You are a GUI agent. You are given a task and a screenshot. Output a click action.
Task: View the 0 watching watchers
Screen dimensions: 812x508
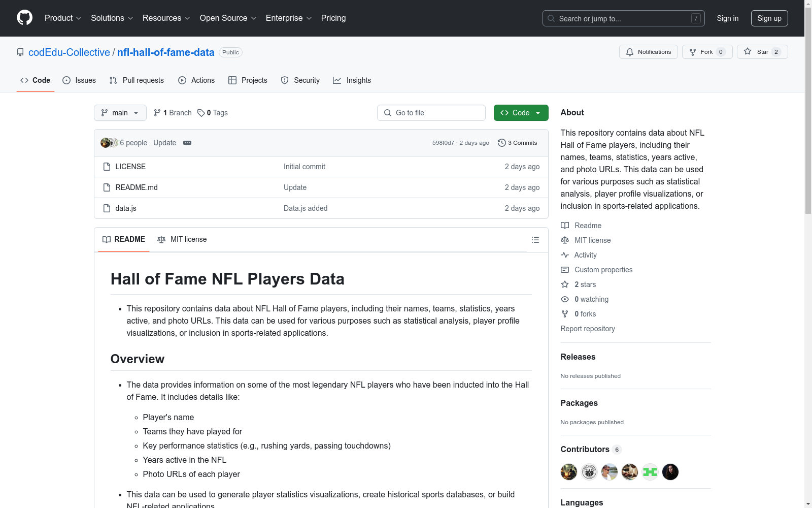click(585, 299)
